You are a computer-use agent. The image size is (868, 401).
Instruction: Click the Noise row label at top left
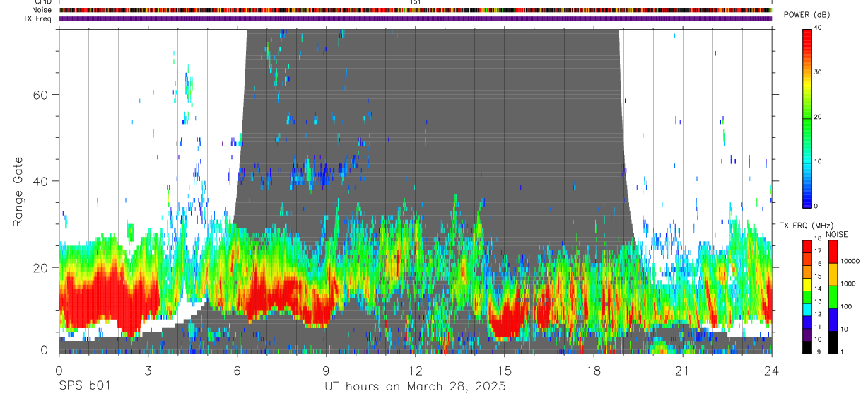coord(42,10)
